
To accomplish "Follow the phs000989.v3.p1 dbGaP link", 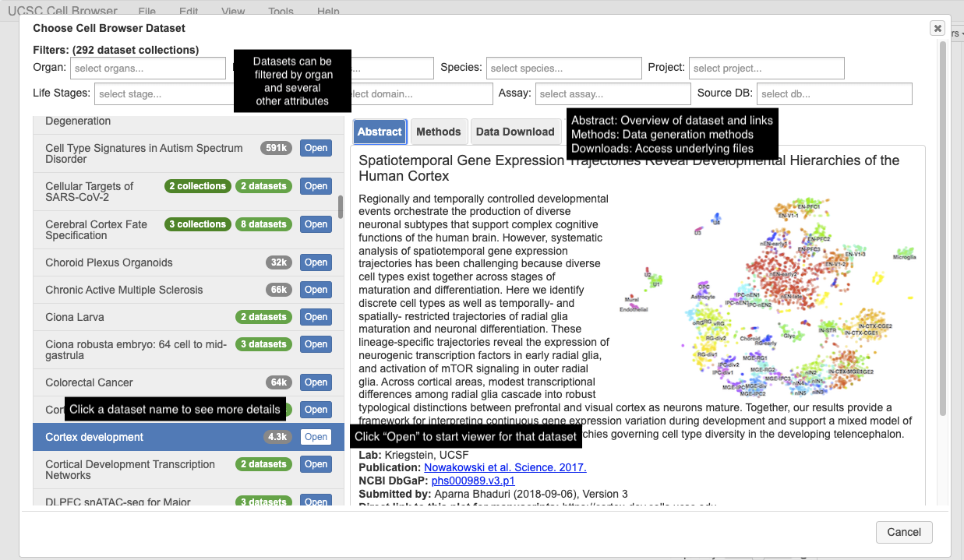I will [473, 481].
